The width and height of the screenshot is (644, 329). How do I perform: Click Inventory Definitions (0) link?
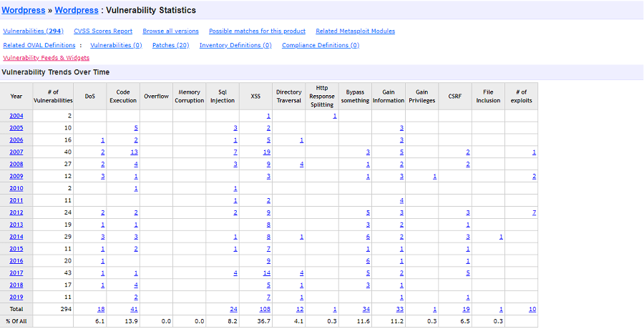pyautogui.click(x=235, y=45)
